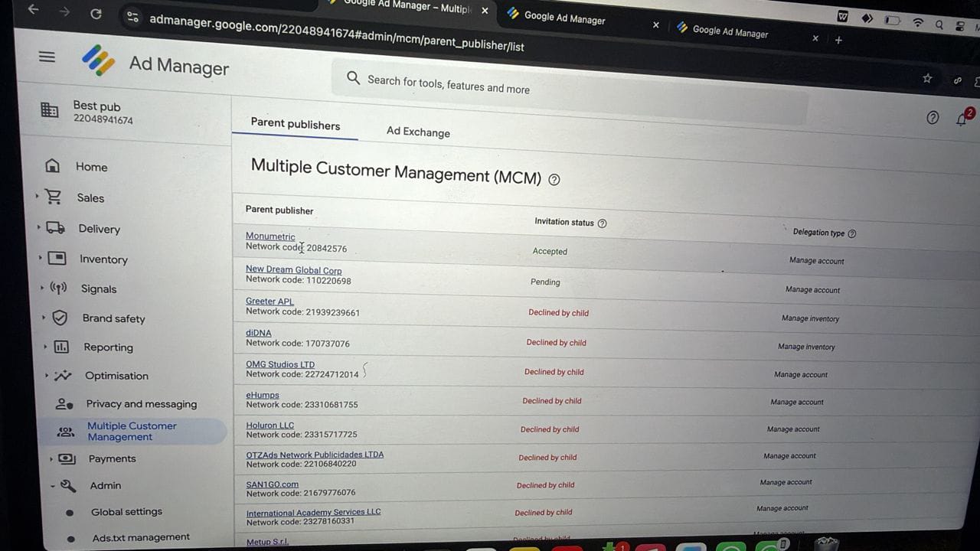The height and width of the screenshot is (551, 980).
Task: Click the Delegation type help icon
Action: click(x=852, y=233)
